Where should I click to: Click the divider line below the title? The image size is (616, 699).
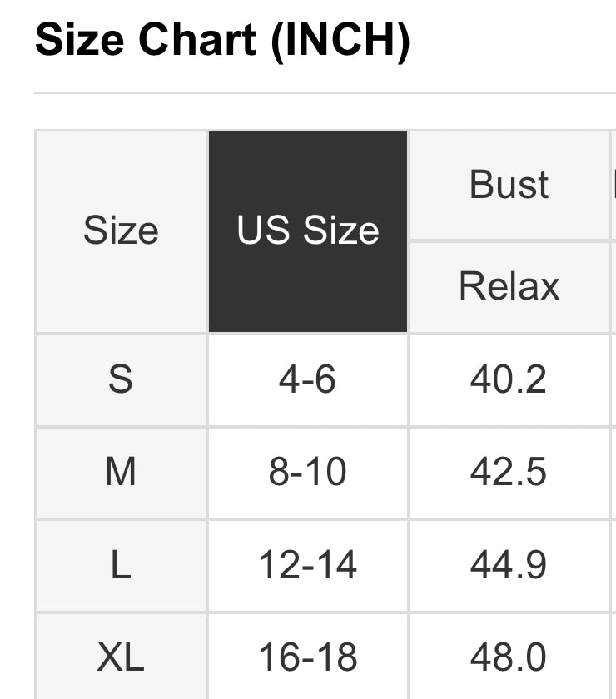[325, 92]
